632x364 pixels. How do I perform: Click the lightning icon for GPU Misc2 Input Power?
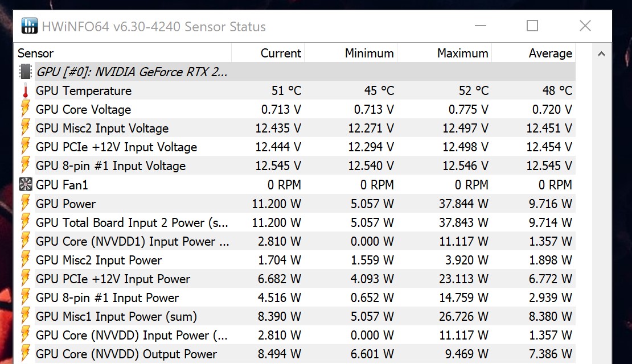click(x=26, y=260)
